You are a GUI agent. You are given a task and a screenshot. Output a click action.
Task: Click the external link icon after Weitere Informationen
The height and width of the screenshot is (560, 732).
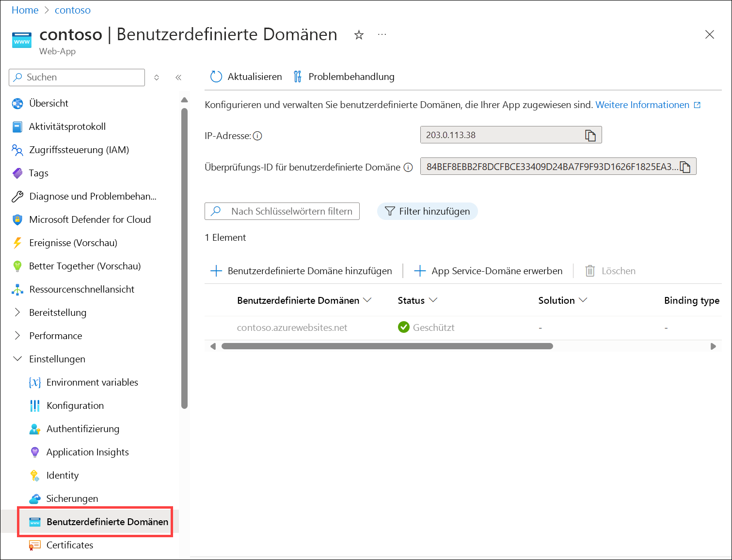[697, 105]
